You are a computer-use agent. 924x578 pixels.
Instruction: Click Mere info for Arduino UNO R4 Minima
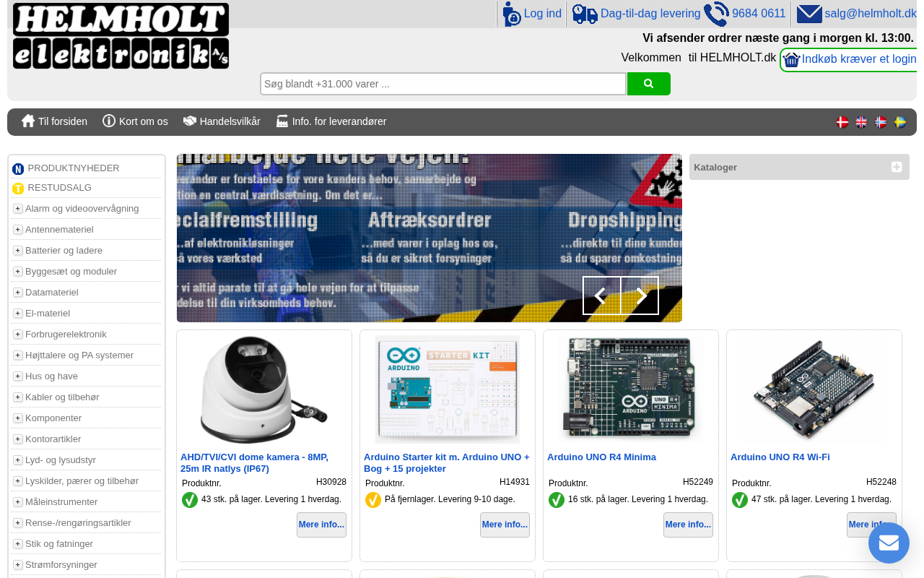(688, 525)
